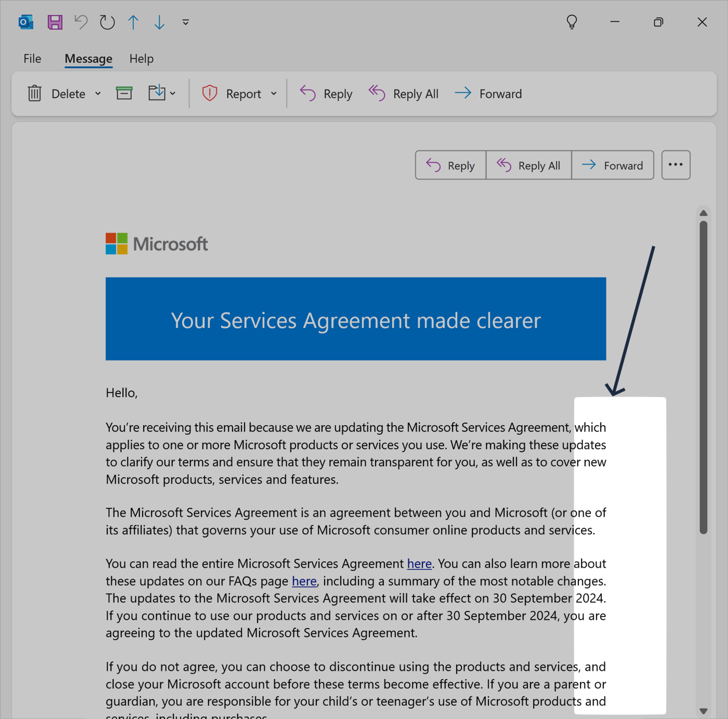Click Reply All in the ribbon
The height and width of the screenshot is (719, 728).
(x=404, y=93)
